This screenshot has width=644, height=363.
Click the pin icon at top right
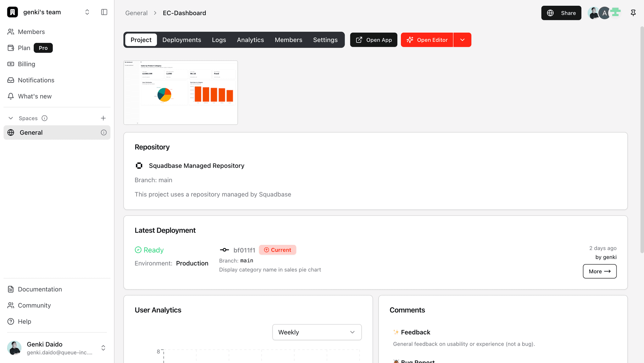pyautogui.click(x=633, y=13)
